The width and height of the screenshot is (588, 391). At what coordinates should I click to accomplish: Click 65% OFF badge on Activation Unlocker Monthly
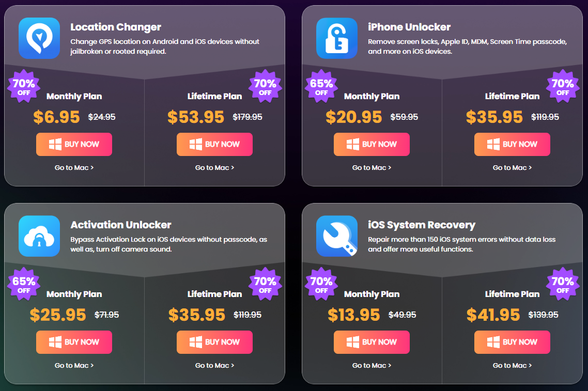click(24, 285)
